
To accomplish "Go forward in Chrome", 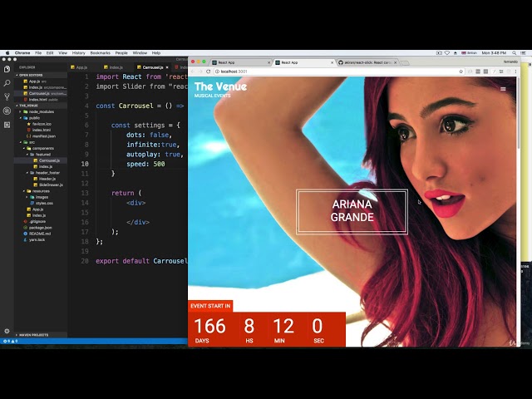I will tap(200, 71).
